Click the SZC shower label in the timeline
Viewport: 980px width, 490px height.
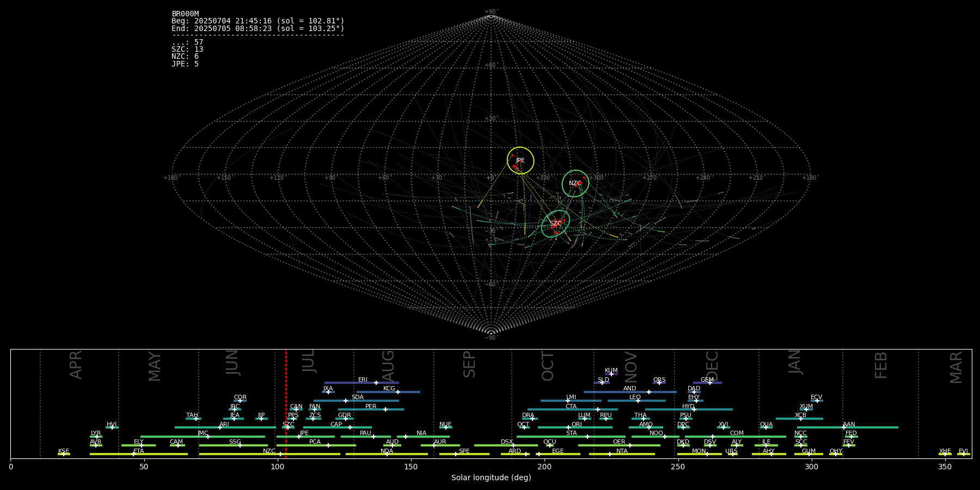pos(288,425)
